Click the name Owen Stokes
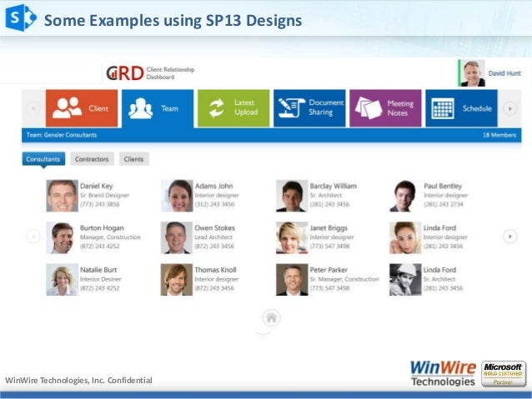Viewport: 532px width, 399px height. point(215,227)
